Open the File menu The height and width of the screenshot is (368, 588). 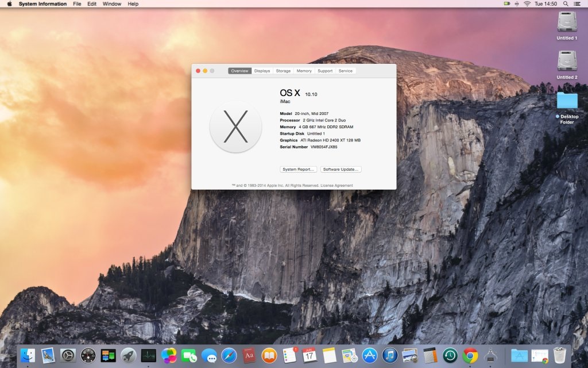77,4
